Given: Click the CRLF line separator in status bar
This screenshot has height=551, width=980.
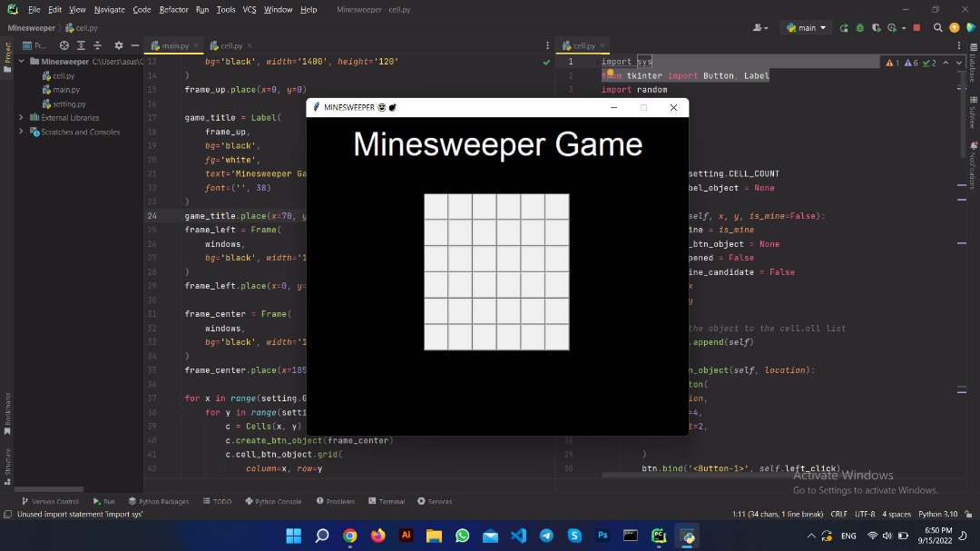Looking at the screenshot, I should (838, 514).
